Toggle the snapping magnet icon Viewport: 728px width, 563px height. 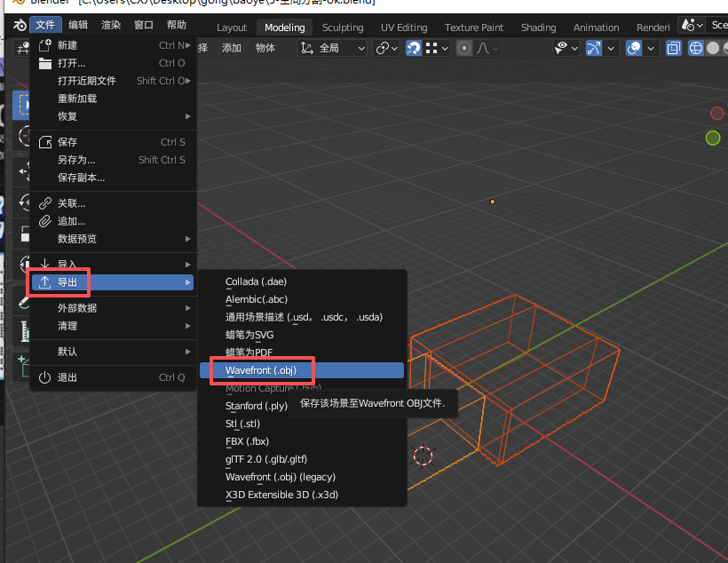click(x=414, y=48)
